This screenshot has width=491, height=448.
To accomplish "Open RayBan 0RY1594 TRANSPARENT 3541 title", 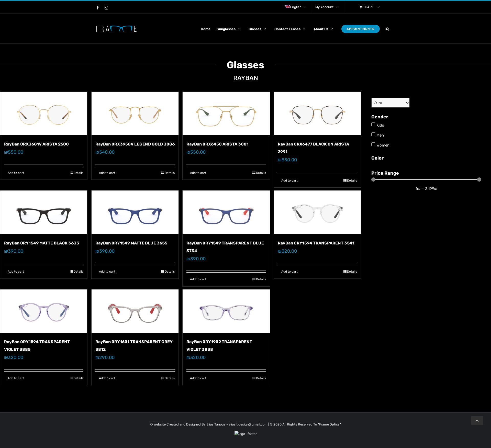I will coord(316,243).
